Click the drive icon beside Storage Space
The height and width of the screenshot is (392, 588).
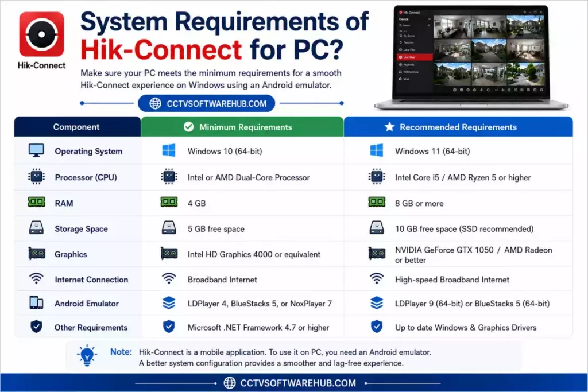(x=36, y=228)
